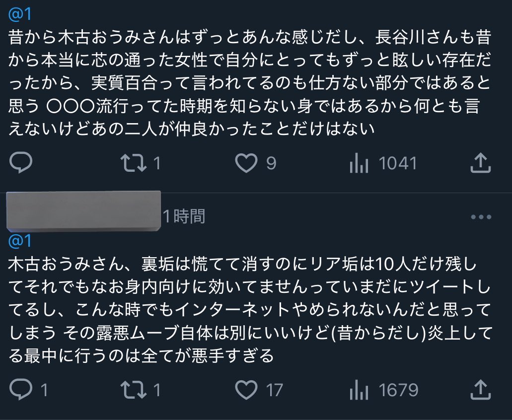512x420 pixels.
Task: Click the bar chart icon beside 1679
Action: point(359,390)
